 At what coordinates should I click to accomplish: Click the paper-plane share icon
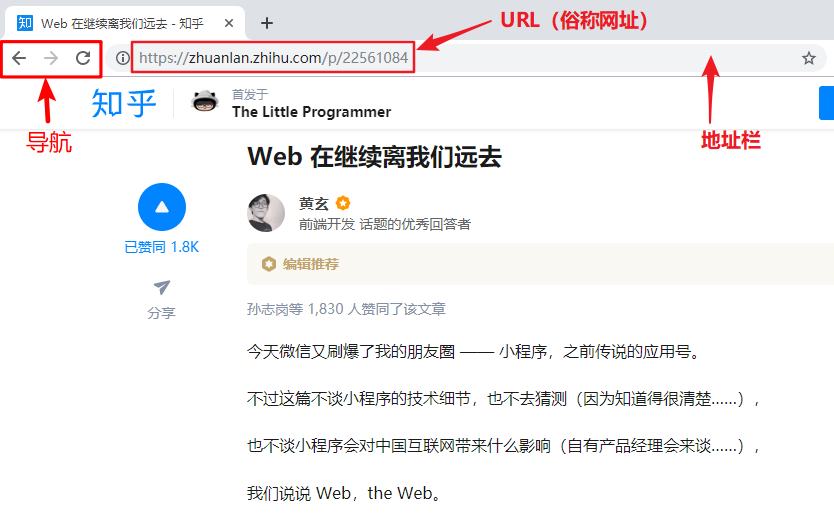pyautogui.click(x=162, y=287)
